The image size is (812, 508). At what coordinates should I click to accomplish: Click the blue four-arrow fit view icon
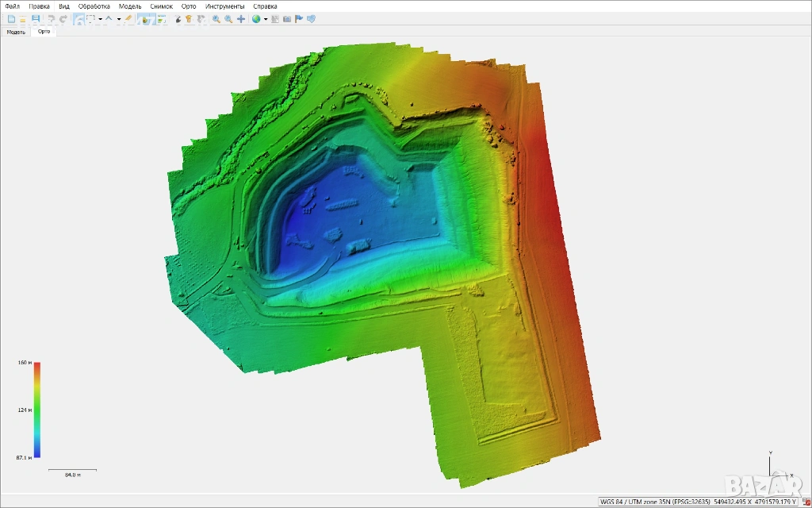coord(241,19)
